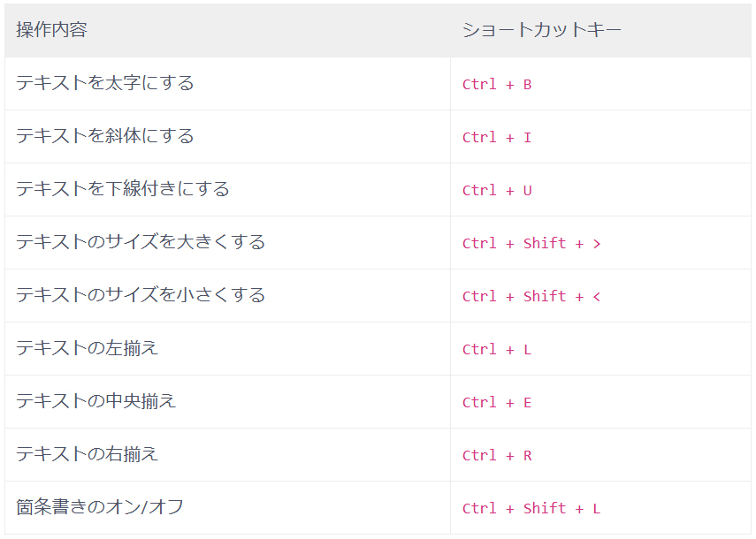756x539 pixels.
Task: Click the Ctrl + Shift + < shortcut
Action: click(531, 297)
